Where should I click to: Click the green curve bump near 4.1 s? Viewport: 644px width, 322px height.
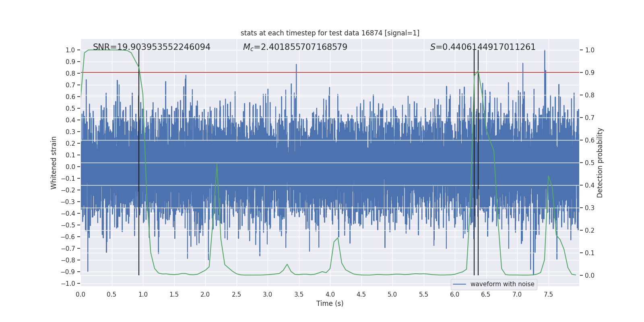(338, 238)
